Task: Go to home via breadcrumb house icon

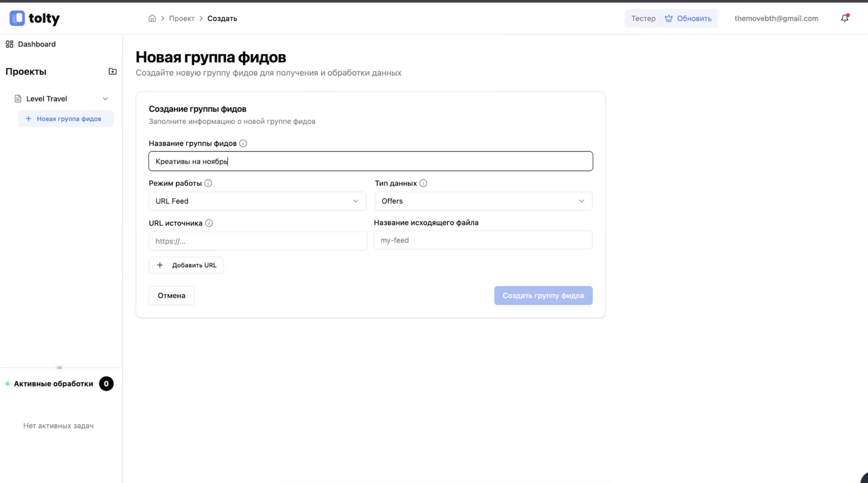Action: point(152,18)
